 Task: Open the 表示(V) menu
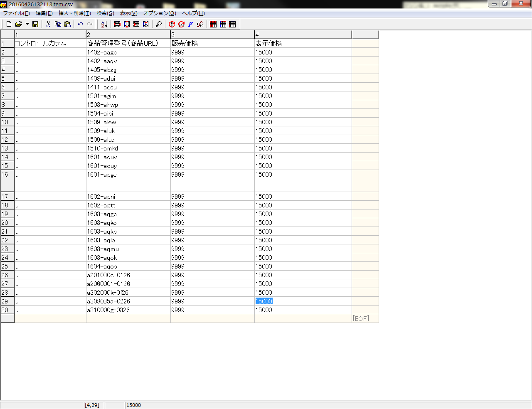click(129, 13)
